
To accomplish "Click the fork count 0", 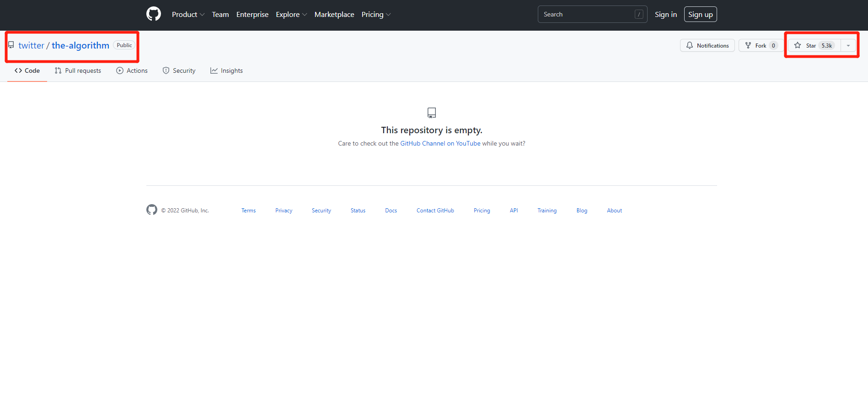I will pos(773,45).
